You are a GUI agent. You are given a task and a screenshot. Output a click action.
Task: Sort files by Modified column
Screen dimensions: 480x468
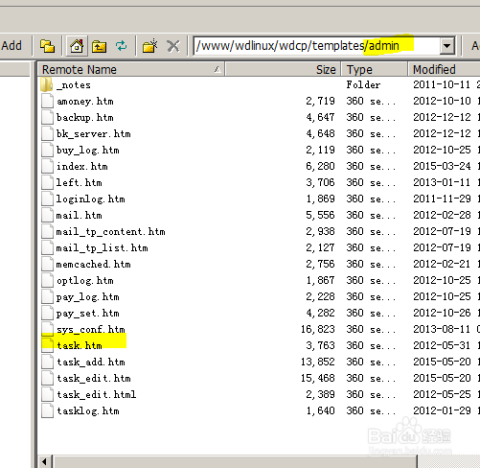444,69
